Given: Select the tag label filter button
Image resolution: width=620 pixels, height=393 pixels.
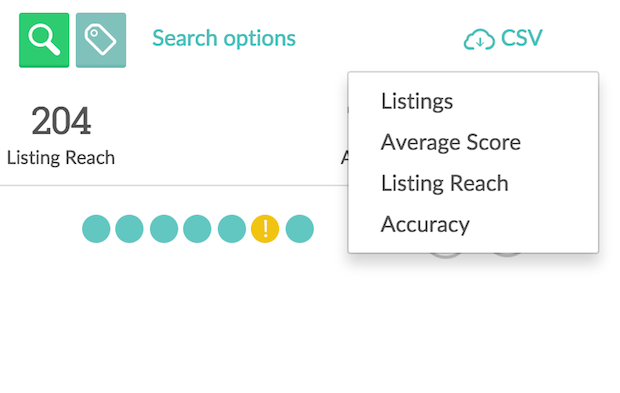Looking at the screenshot, I should coord(101,40).
